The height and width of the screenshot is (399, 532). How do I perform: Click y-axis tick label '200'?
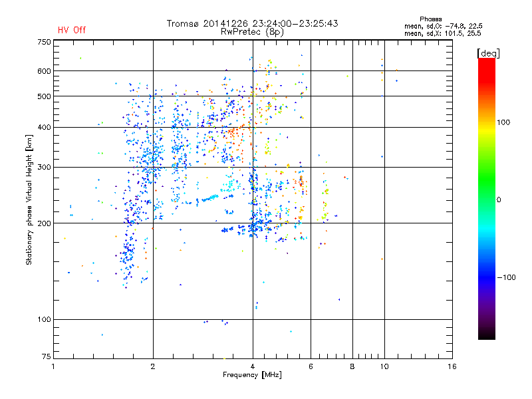click(44, 223)
